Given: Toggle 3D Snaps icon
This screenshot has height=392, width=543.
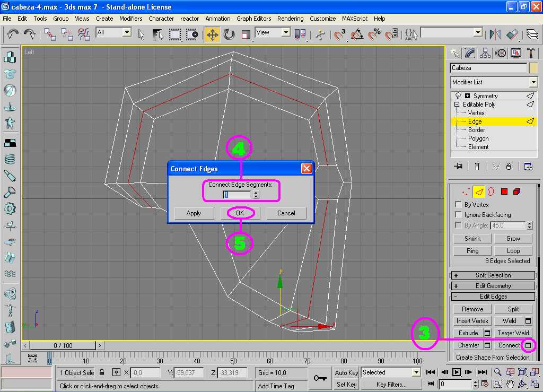Looking at the screenshot, I should (339, 34).
